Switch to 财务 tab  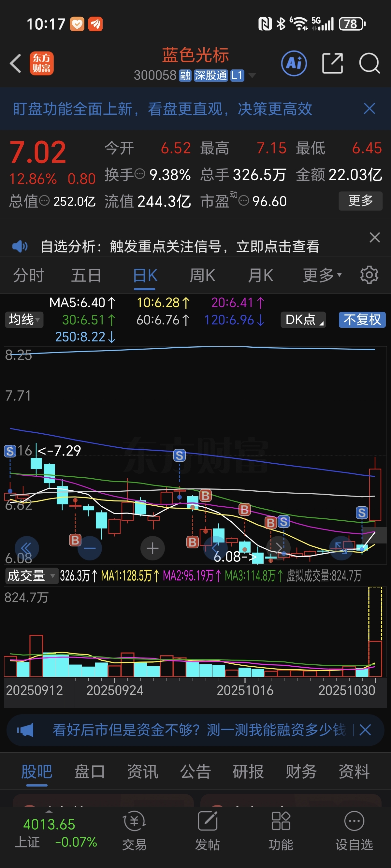301,771
